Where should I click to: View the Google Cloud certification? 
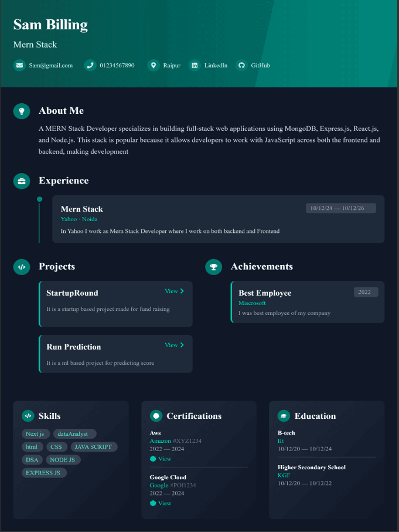(161, 503)
